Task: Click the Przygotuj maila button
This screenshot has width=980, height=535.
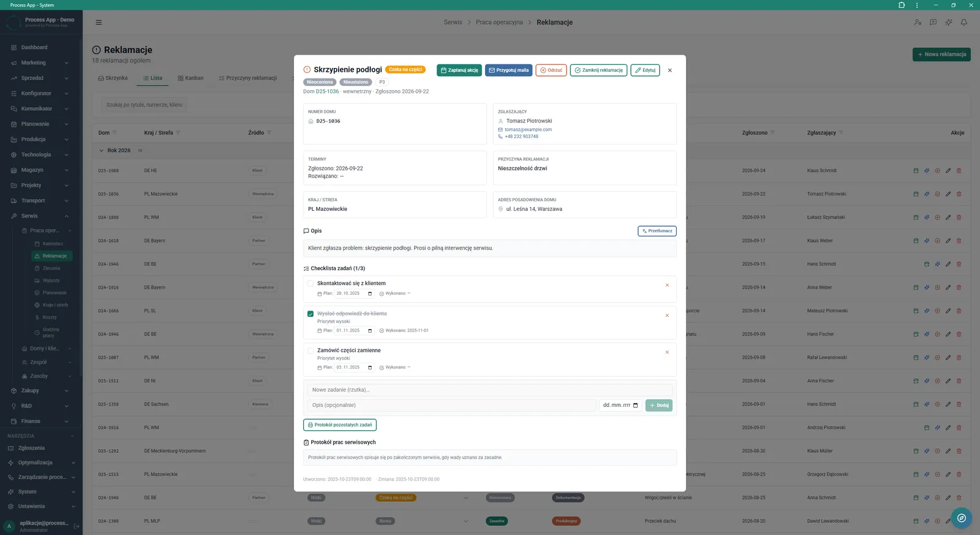Action: (x=508, y=70)
